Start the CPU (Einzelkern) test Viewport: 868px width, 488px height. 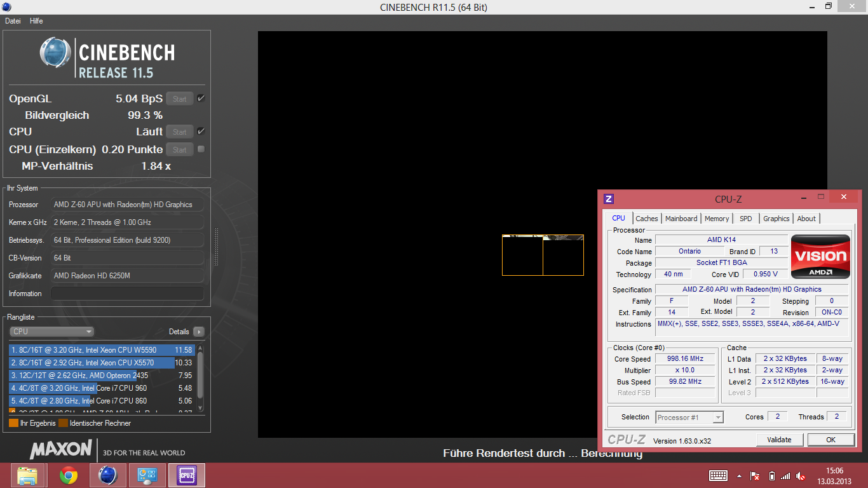[180, 149]
